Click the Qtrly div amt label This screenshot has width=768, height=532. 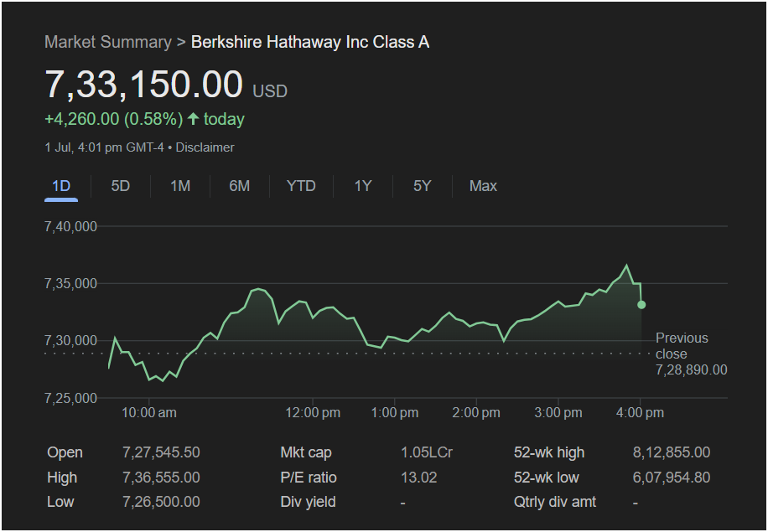tap(555, 502)
